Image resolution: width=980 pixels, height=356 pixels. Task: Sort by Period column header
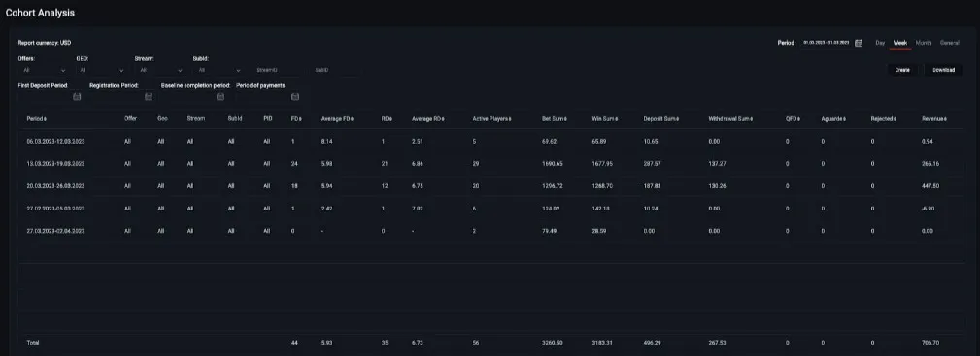(x=36, y=118)
